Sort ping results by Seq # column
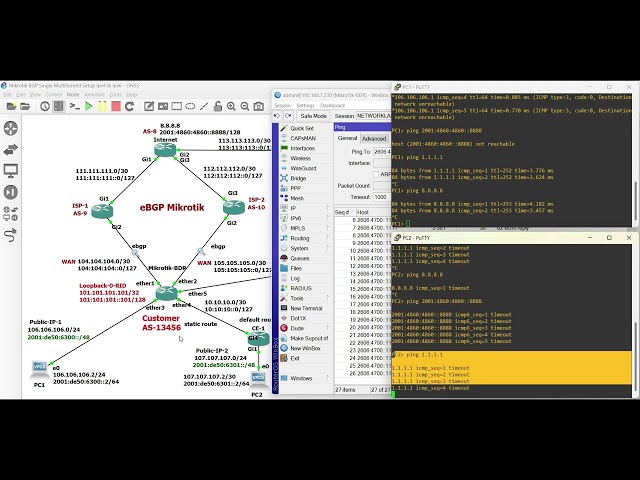 (x=344, y=212)
